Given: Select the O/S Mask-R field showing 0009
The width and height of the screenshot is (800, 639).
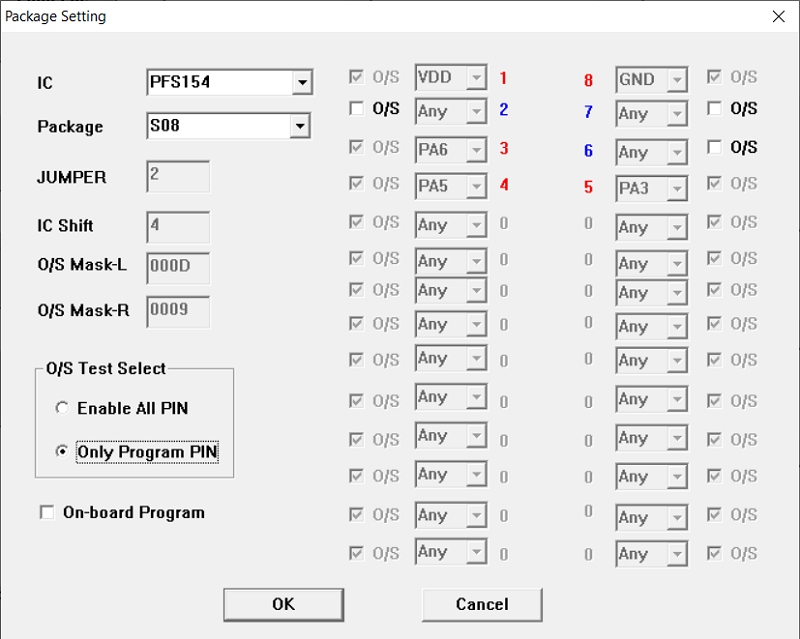Looking at the screenshot, I should coord(178,311).
